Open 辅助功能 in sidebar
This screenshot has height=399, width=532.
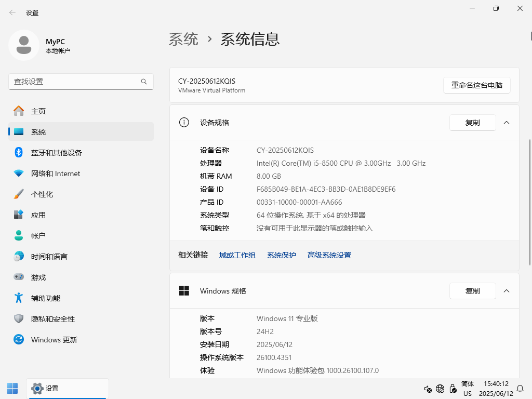coord(81,298)
